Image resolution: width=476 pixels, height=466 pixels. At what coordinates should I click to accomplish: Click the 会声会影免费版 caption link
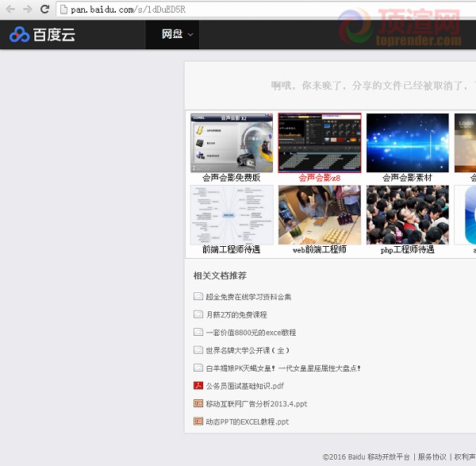pos(232,178)
